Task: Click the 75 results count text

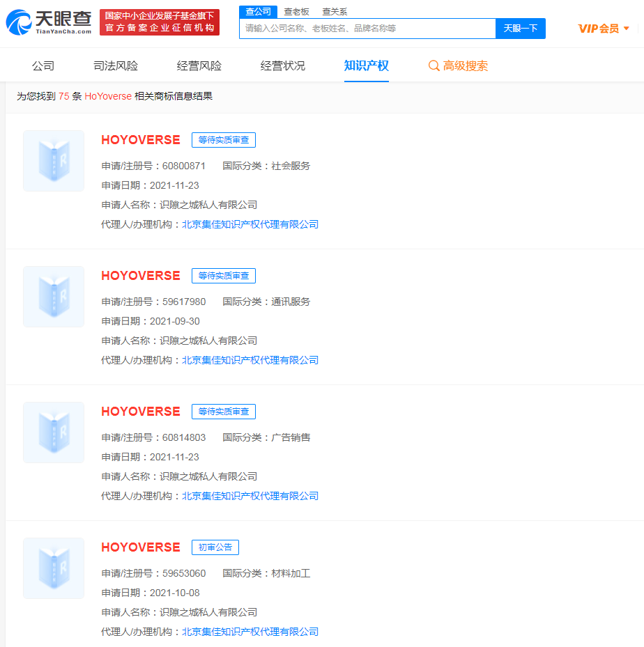Action: (x=64, y=96)
